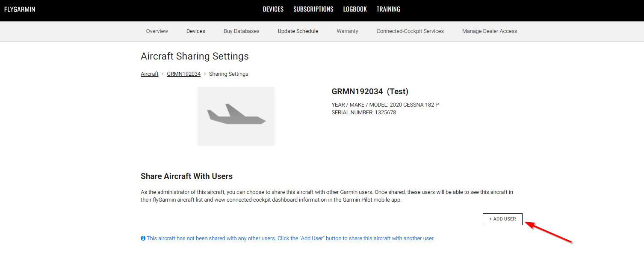This screenshot has height=265, width=644.
Task: Open the DEVICES menu in header
Action: pyautogui.click(x=273, y=9)
